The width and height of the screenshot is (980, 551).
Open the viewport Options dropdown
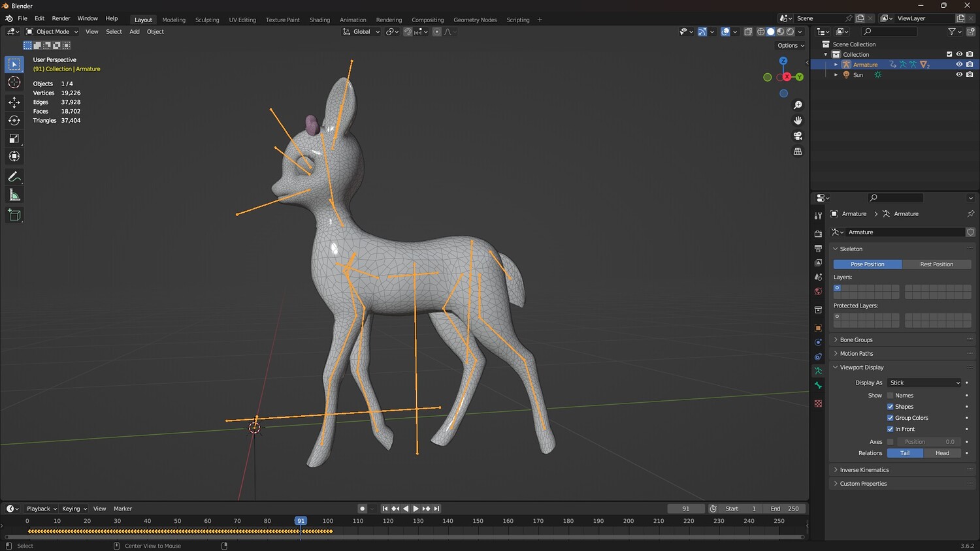point(791,46)
